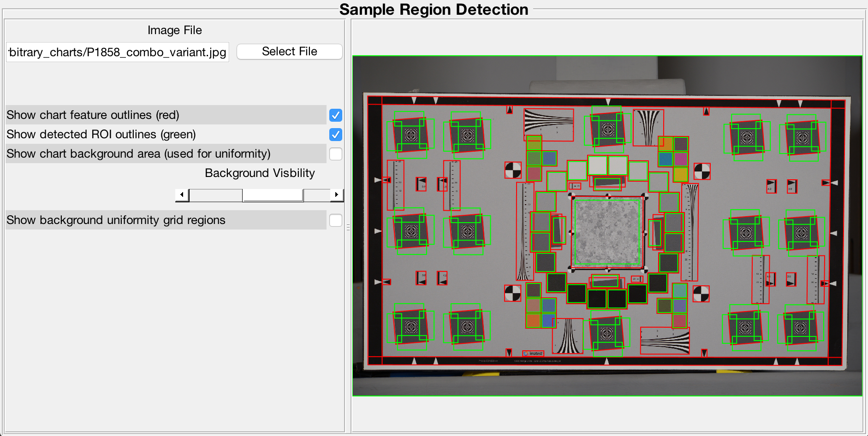Click the imatest logo on the chart

click(533, 354)
